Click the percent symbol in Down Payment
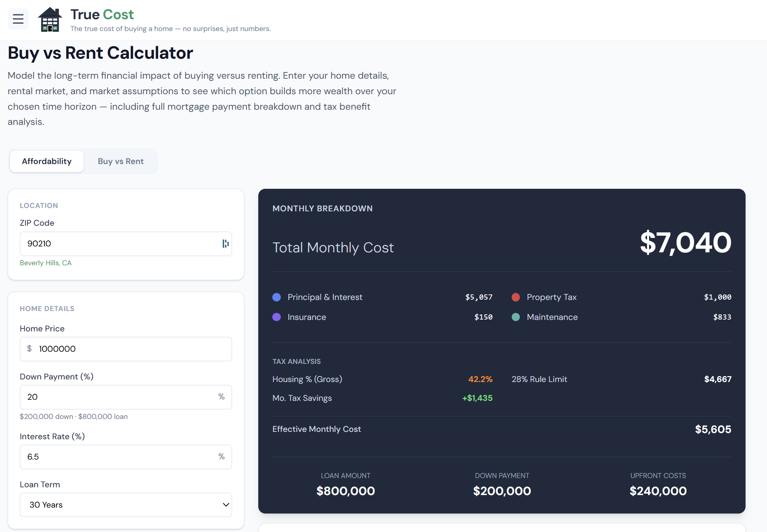This screenshot has width=767, height=532. (x=221, y=397)
